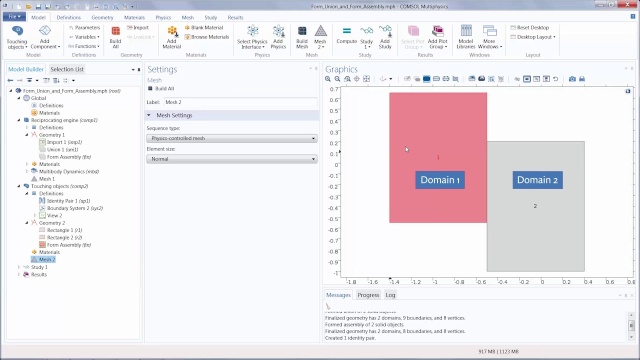
Task: Switch to the Definitions ribbon tab
Action: coord(69,18)
